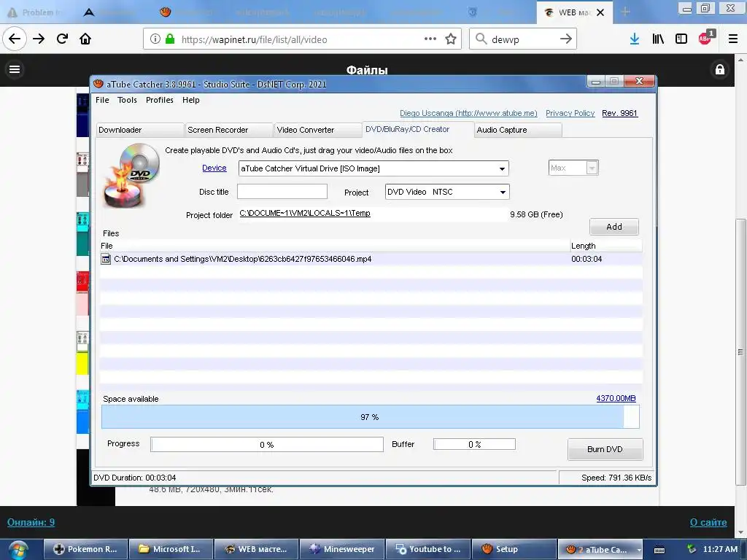Open the Help menu
Image resolution: width=747 pixels, height=560 pixels.
[190, 100]
